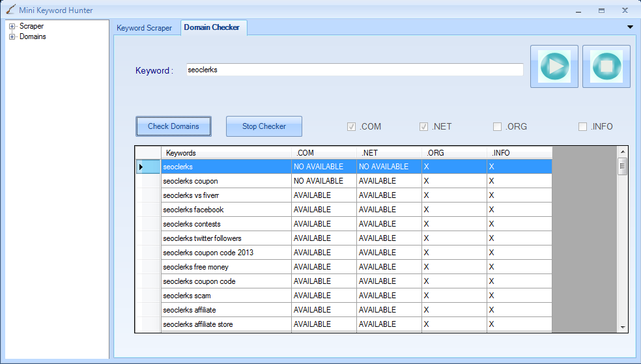Click the Stop Checker button
The height and width of the screenshot is (364, 641).
[264, 126]
